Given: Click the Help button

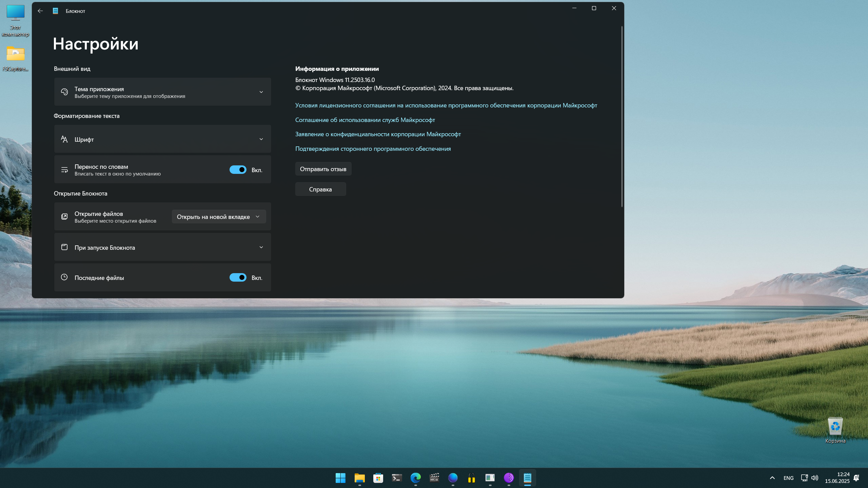Looking at the screenshot, I should [x=320, y=189].
